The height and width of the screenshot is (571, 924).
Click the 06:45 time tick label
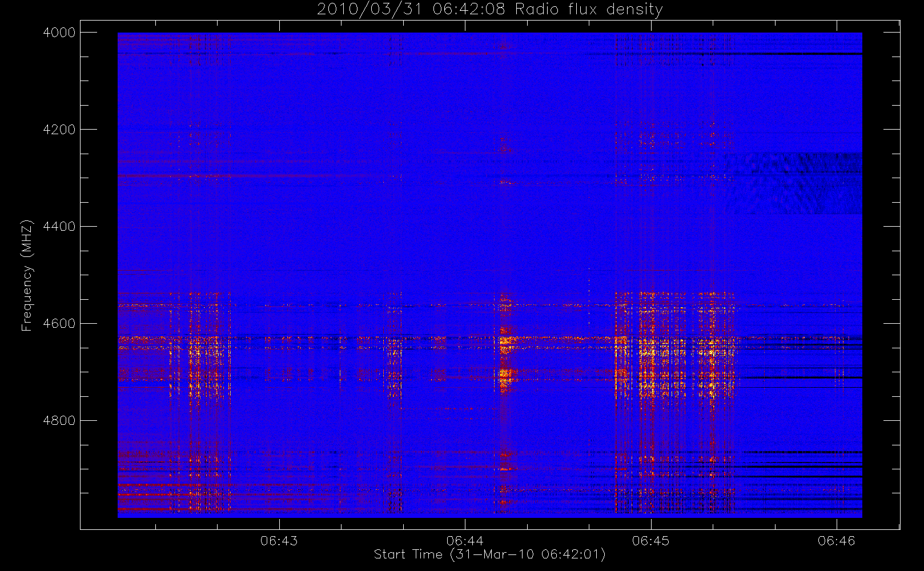[651, 541]
